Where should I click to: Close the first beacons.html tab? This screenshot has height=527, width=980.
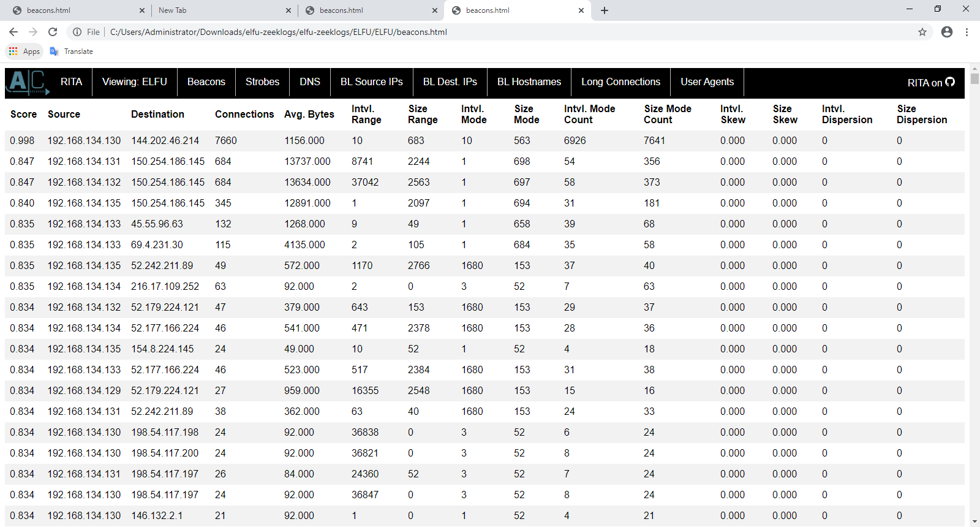[x=142, y=10]
